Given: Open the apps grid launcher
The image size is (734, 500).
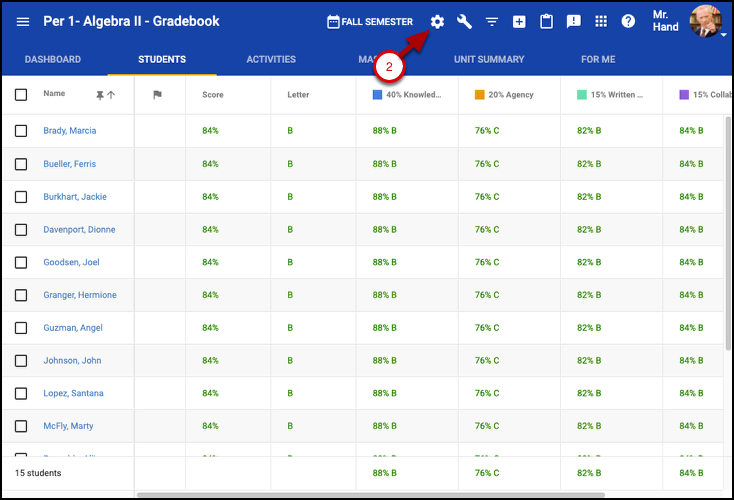Looking at the screenshot, I should point(600,22).
